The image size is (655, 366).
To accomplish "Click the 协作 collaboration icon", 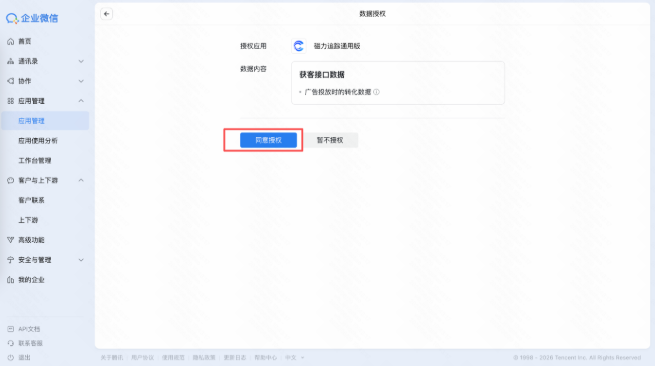I will pyautogui.click(x=10, y=81).
